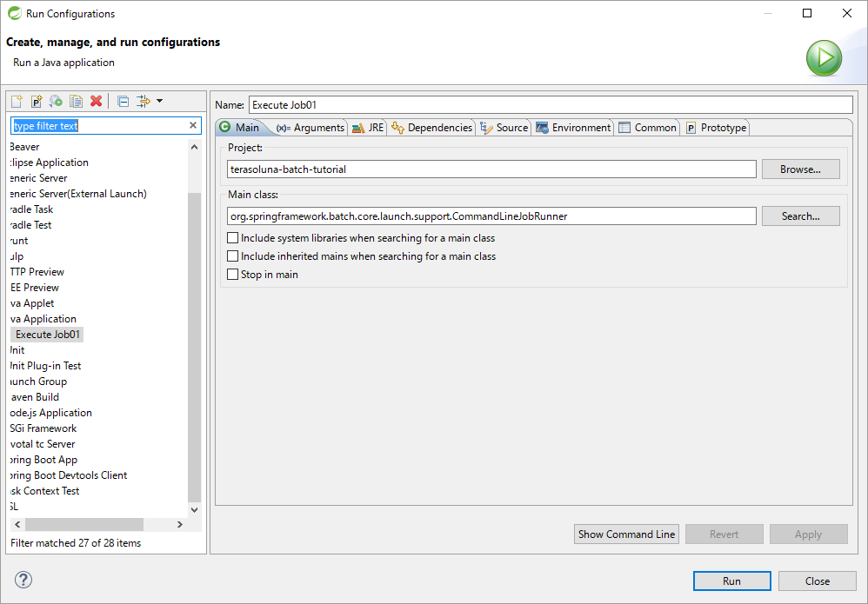Click New prototype configuration icon
Image resolution: width=868 pixels, height=604 pixels.
(37, 102)
